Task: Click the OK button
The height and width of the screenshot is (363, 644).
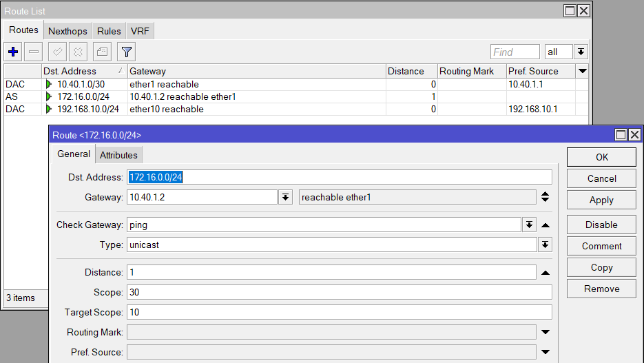Action: click(602, 157)
